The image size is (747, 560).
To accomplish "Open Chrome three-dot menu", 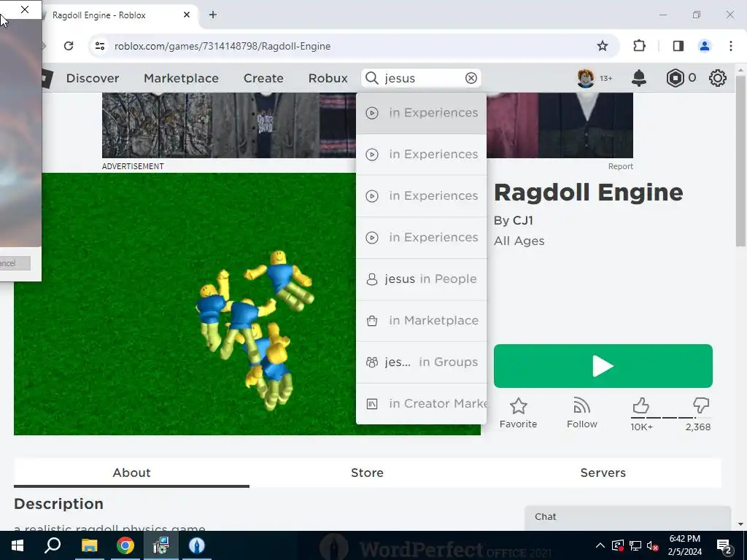I will pos(731,46).
